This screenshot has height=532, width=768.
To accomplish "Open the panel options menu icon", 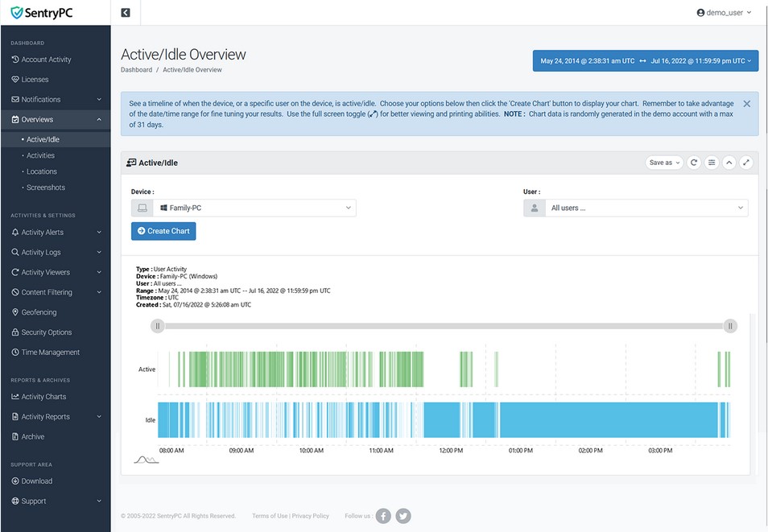I will (x=712, y=163).
